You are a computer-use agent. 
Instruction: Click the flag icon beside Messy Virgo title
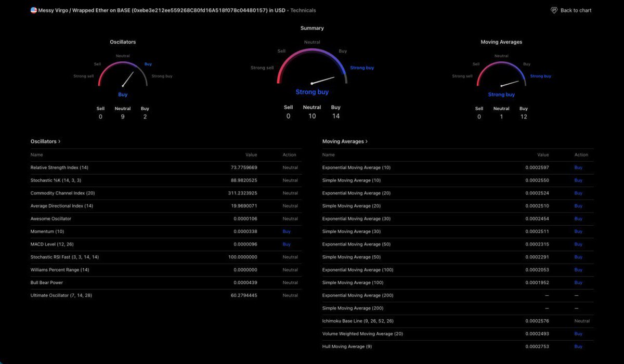tap(34, 10)
